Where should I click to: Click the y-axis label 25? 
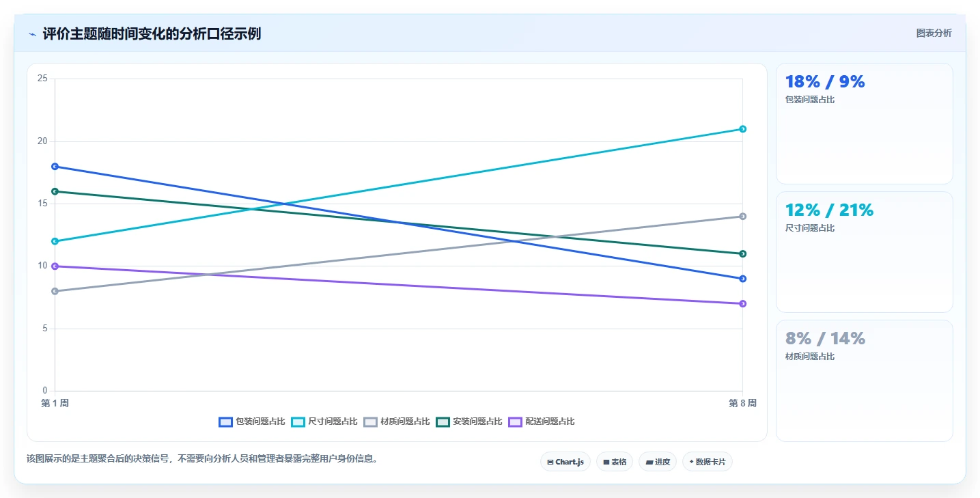point(42,79)
